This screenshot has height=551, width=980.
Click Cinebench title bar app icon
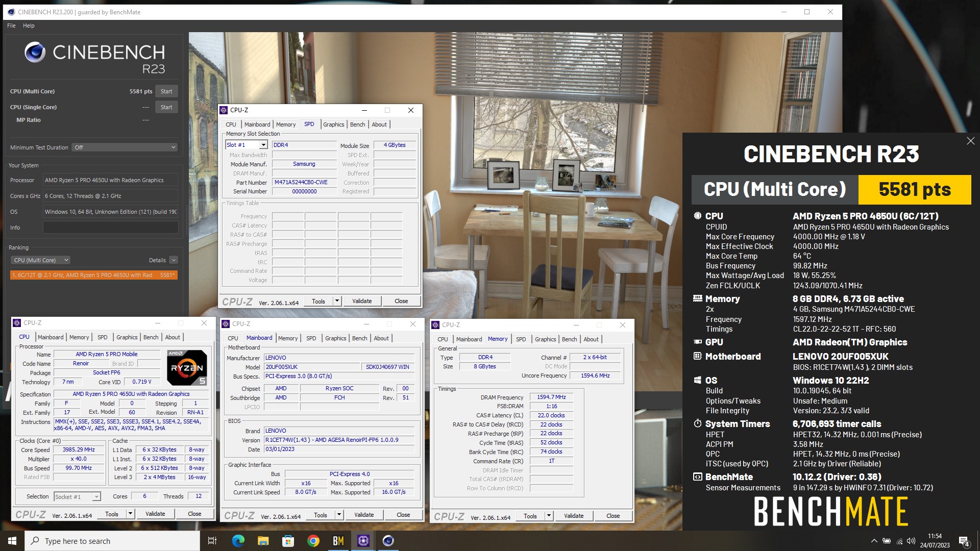11,12
